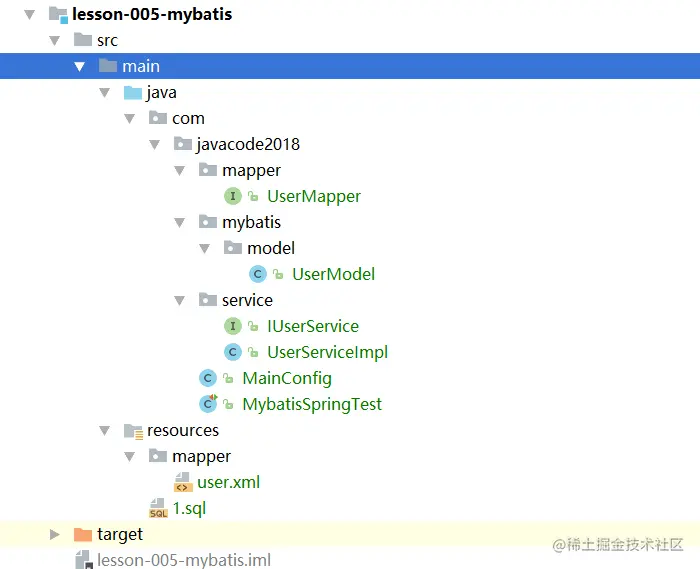
Task: Click the UserModel class icon
Action: [x=258, y=274]
